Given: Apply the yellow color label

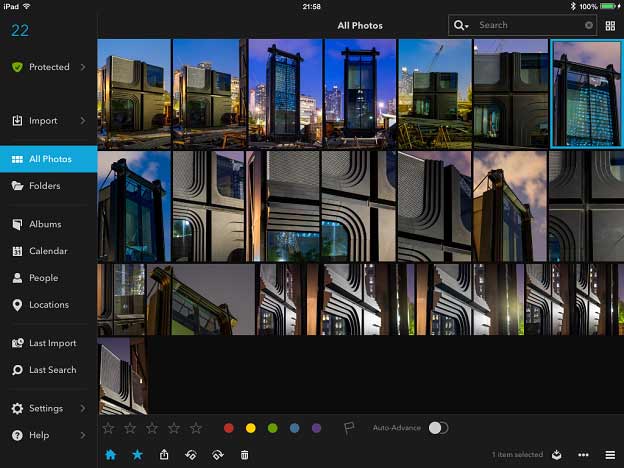Looking at the screenshot, I should pyautogui.click(x=250, y=428).
